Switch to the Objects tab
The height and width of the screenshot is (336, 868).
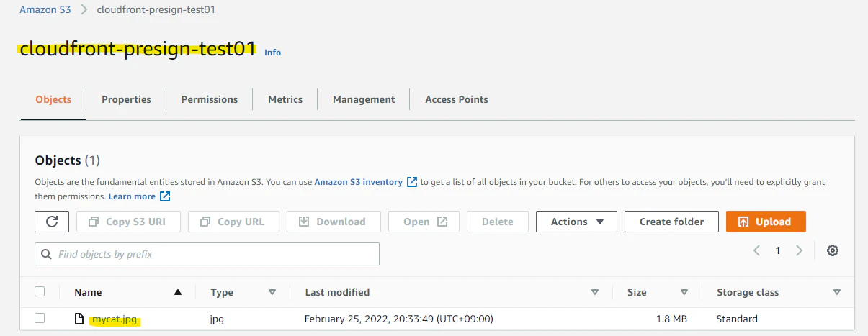point(53,99)
